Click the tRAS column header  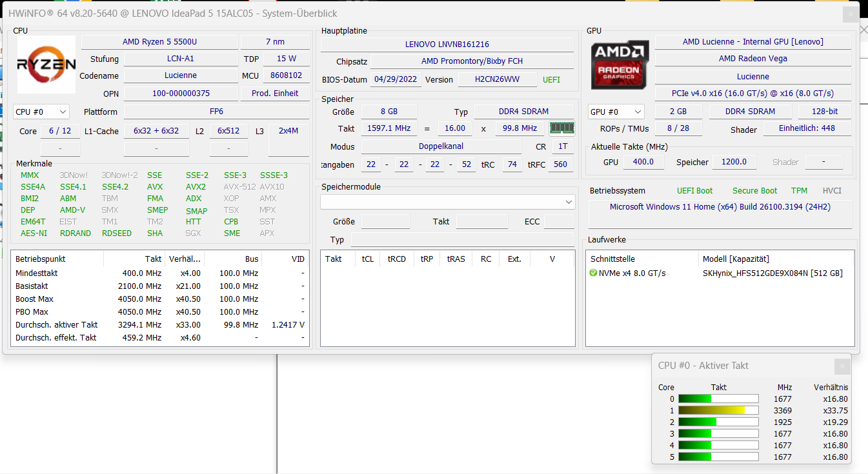point(456,259)
